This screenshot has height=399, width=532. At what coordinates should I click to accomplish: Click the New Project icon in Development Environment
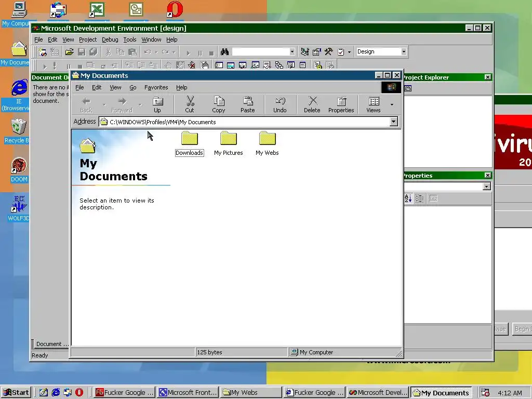pyautogui.click(x=43, y=52)
